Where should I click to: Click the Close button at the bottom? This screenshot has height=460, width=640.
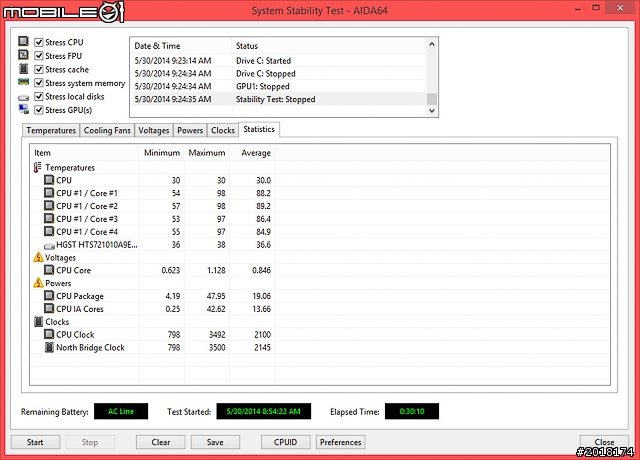(x=604, y=442)
